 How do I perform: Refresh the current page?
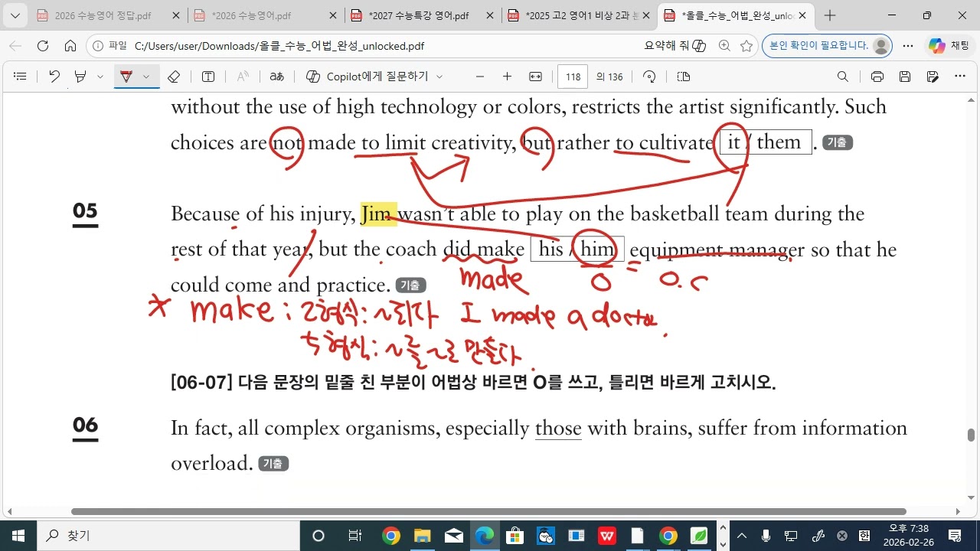(x=43, y=46)
